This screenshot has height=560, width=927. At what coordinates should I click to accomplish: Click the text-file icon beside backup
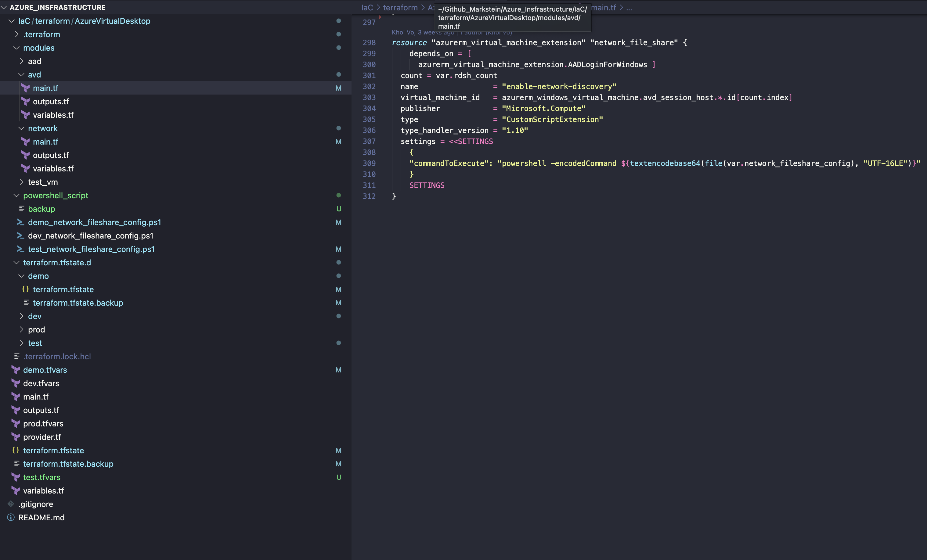22,209
